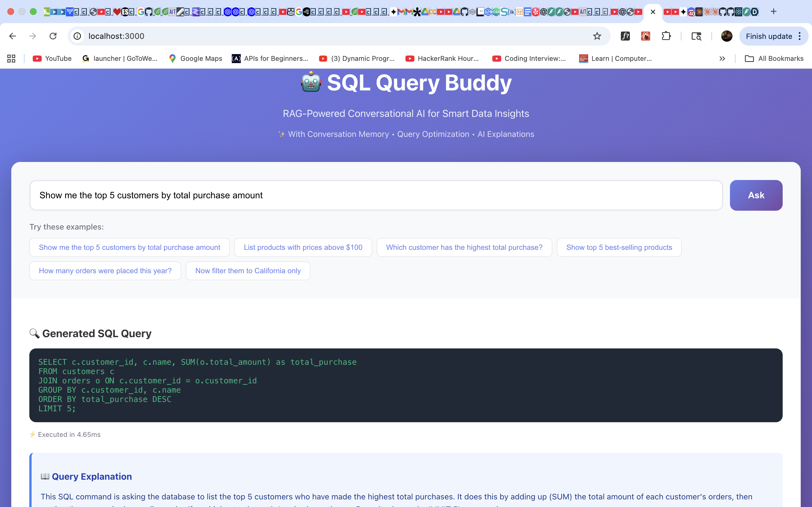Viewport: 812px width, 507px height.
Task: Open the Google Maps bookmark
Action: 196,59
